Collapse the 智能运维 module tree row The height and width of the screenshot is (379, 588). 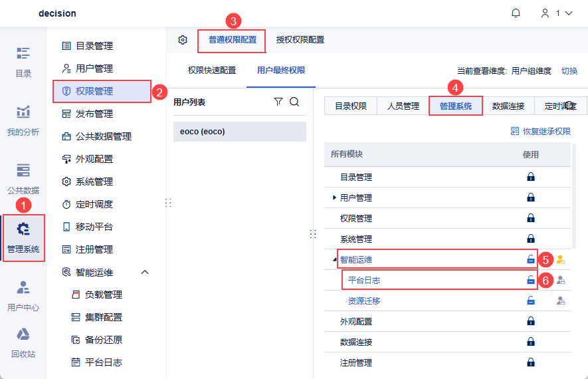[334, 259]
